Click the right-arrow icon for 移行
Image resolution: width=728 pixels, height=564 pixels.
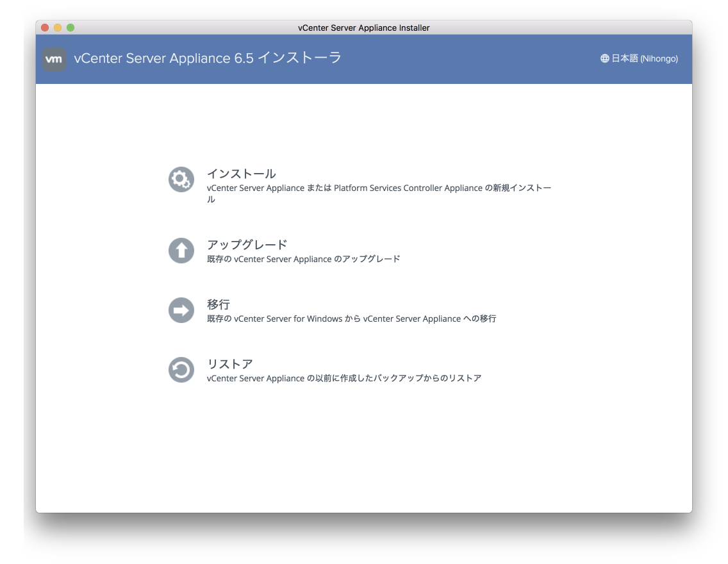point(181,310)
